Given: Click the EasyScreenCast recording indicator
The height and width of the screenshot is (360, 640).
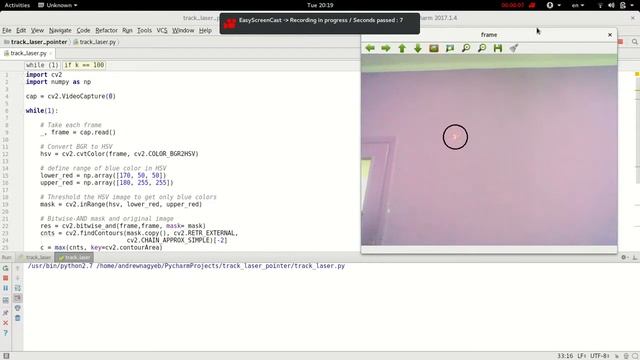Looking at the screenshot, I should coord(519,5).
